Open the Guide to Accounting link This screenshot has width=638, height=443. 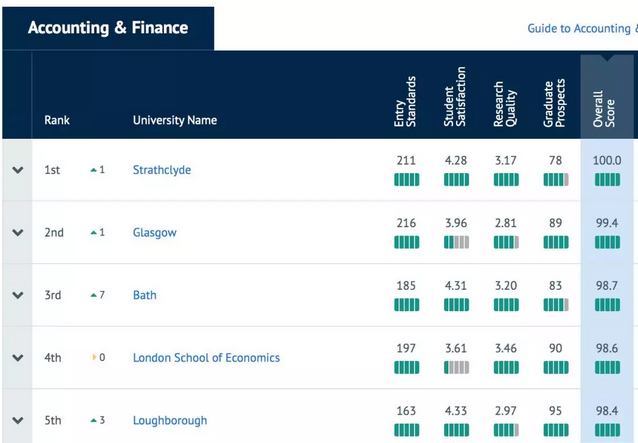[581, 29]
